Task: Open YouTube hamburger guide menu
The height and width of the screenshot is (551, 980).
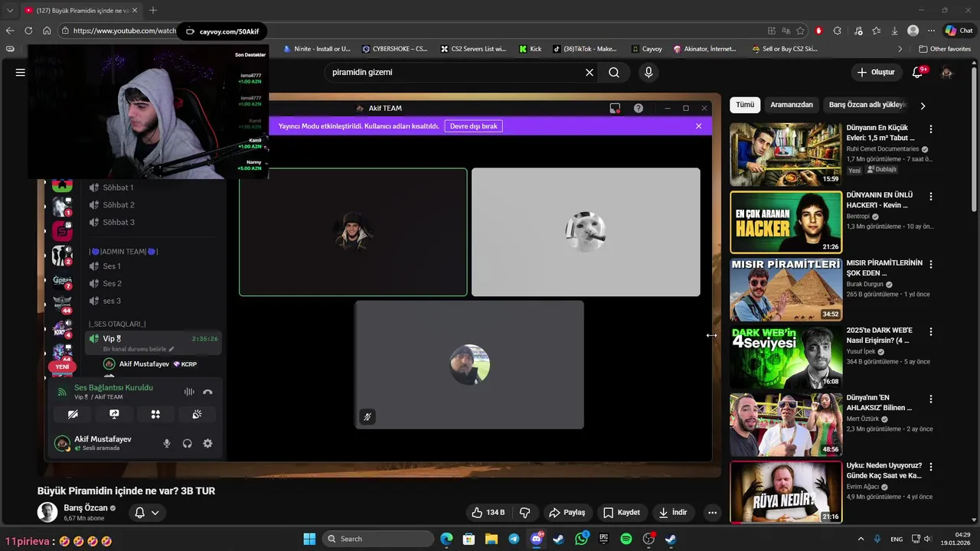Action: coord(21,73)
